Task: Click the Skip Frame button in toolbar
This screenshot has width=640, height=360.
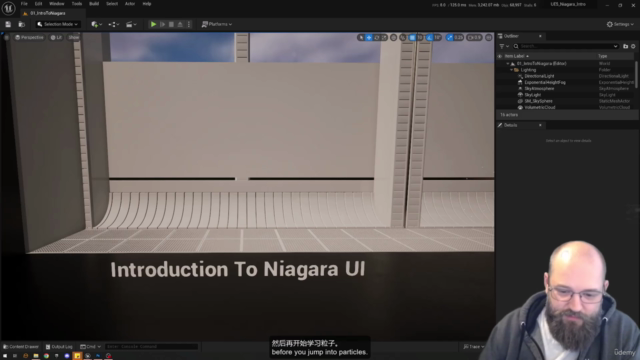Action: click(x=162, y=24)
